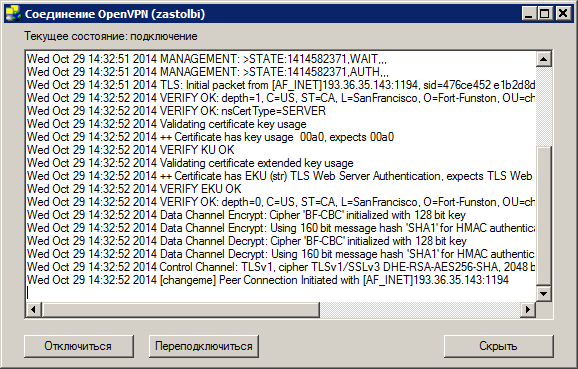Click the horizontal scroll right arrow

click(528, 310)
